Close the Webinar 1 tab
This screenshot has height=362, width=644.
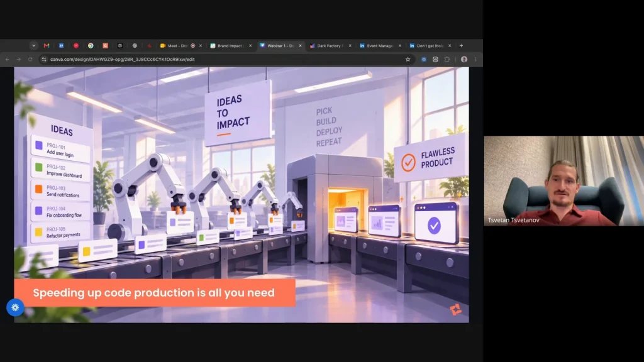(x=300, y=45)
